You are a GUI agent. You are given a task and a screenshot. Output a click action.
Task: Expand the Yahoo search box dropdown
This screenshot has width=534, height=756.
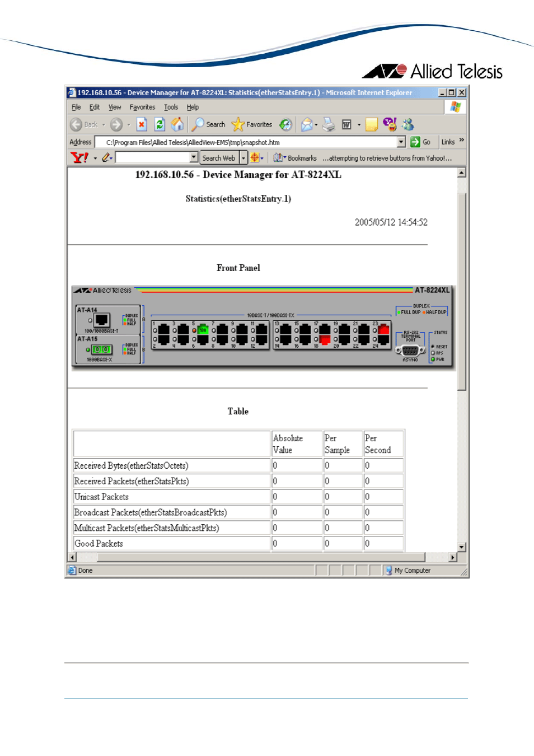point(194,157)
